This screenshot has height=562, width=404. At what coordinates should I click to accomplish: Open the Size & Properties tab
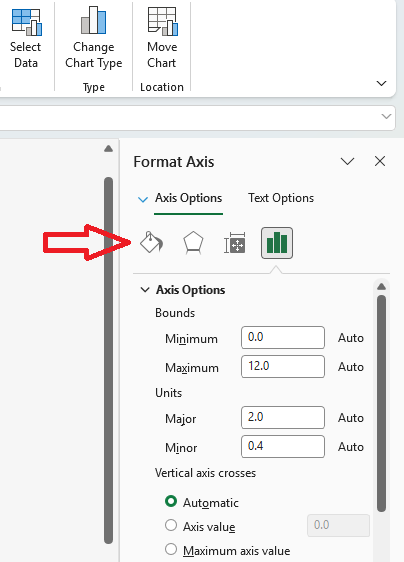pos(235,243)
